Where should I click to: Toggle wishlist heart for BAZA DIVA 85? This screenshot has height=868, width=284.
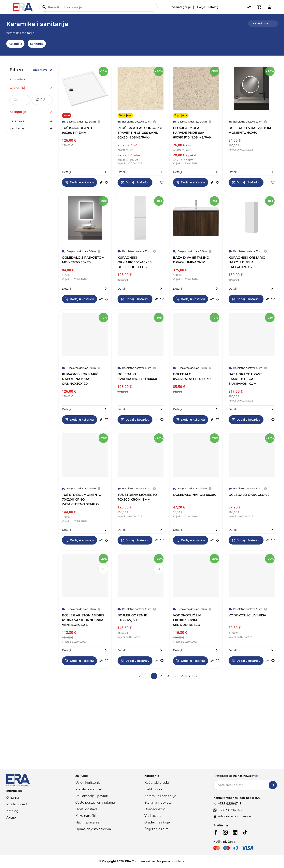(217, 299)
